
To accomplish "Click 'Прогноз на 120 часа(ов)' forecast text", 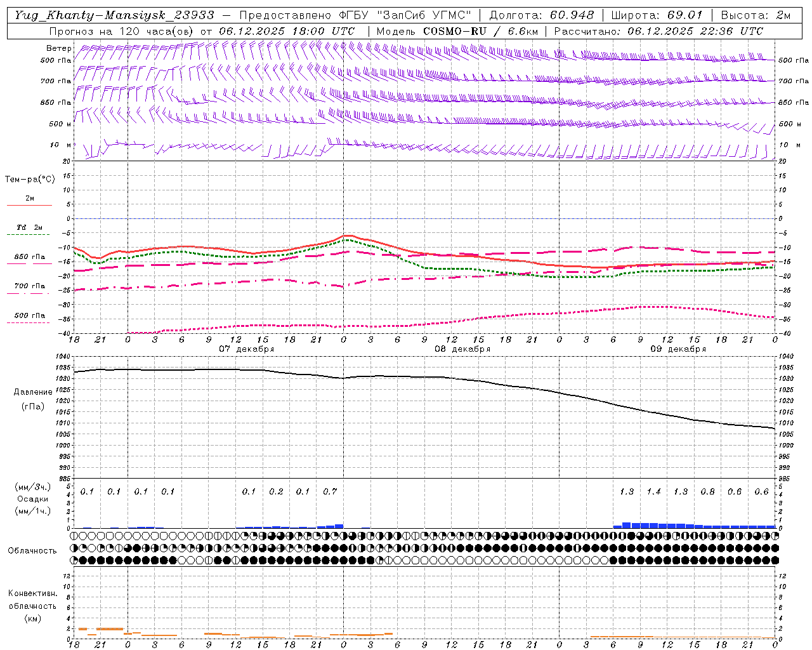I will (x=122, y=31).
